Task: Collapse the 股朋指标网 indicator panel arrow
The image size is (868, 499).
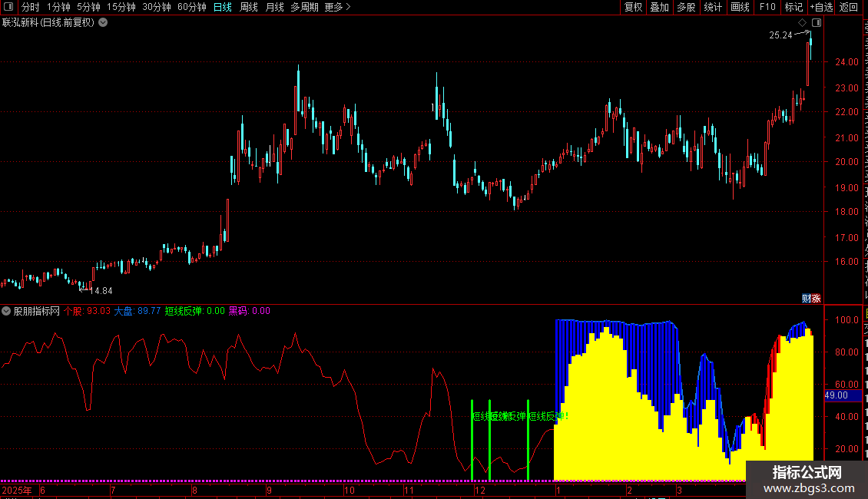Action: click(6, 311)
